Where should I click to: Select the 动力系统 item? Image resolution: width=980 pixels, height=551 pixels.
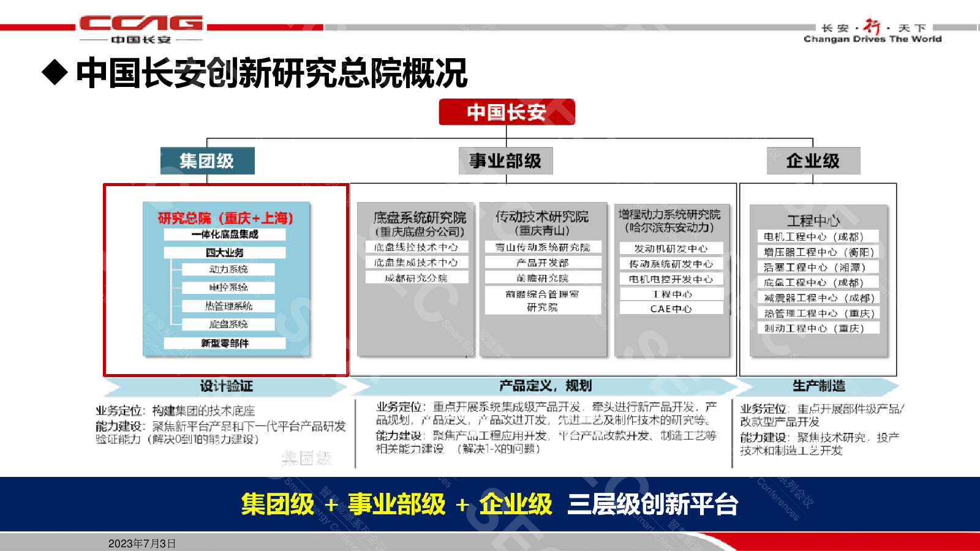pyautogui.click(x=228, y=269)
